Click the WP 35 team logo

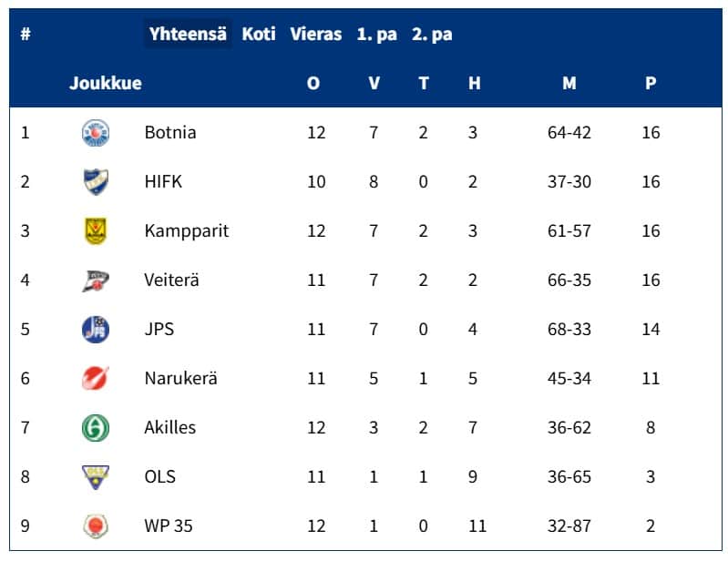tap(95, 525)
